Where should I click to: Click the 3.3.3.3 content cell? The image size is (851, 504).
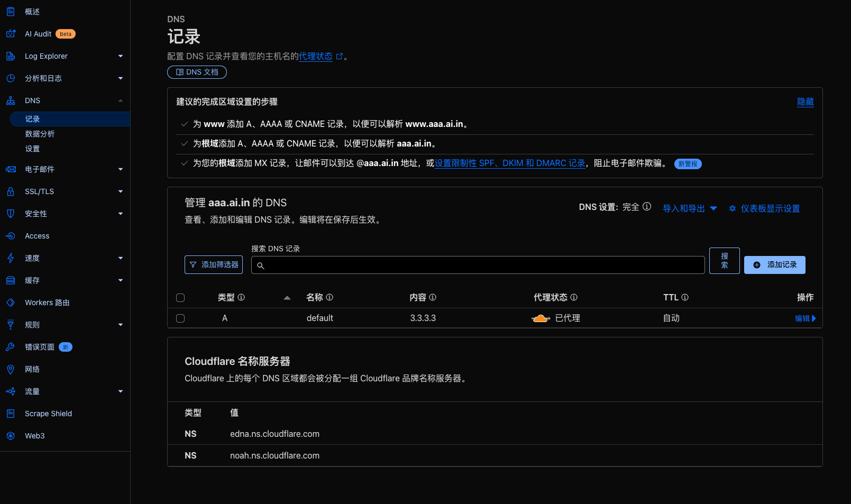point(423,318)
